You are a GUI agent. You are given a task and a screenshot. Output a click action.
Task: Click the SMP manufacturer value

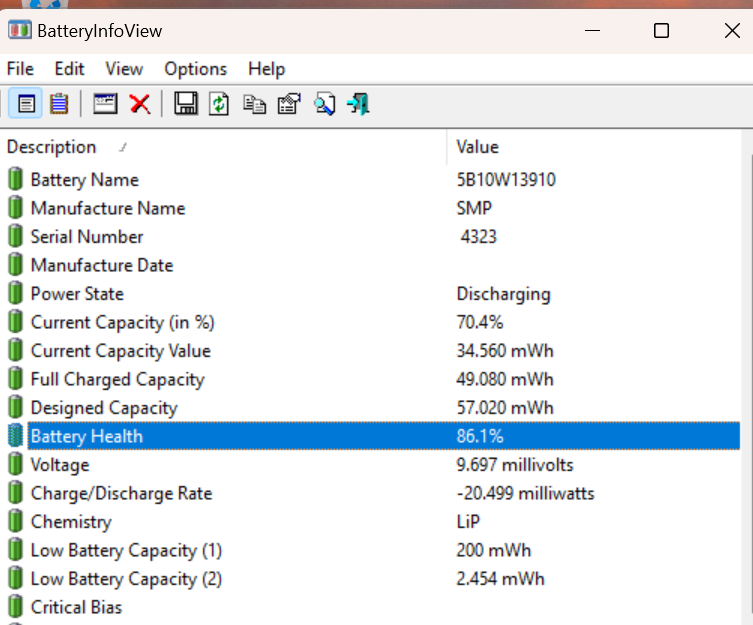474,208
